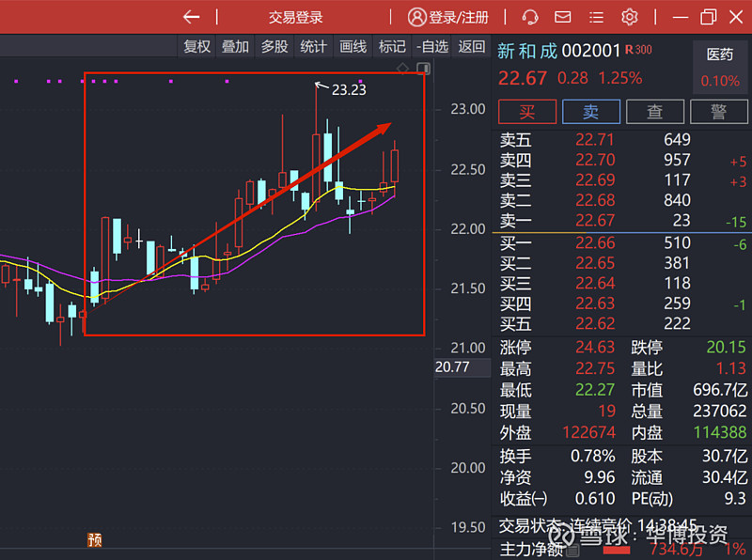The image size is (752, 560).
Task: Click the 查 query button
Action: (654, 112)
